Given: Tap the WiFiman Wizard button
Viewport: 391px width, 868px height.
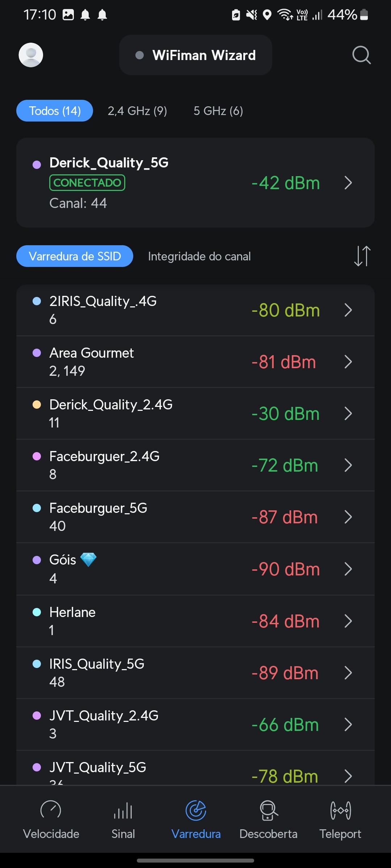Looking at the screenshot, I should pos(195,55).
